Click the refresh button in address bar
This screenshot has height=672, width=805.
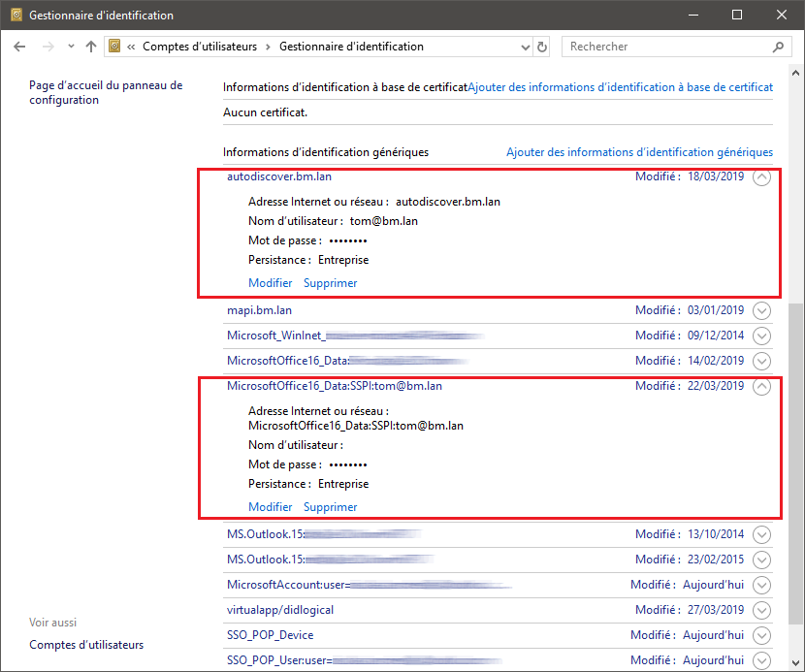coord(542,47)
